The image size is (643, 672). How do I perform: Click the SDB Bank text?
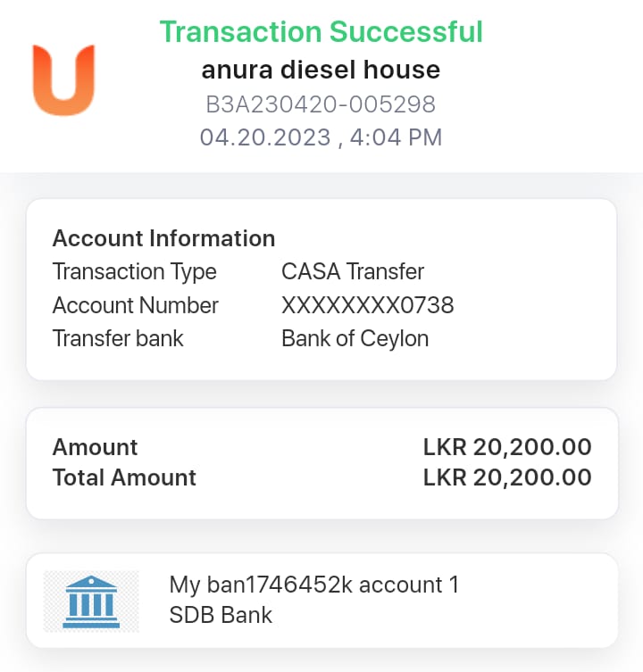[221, 615]
